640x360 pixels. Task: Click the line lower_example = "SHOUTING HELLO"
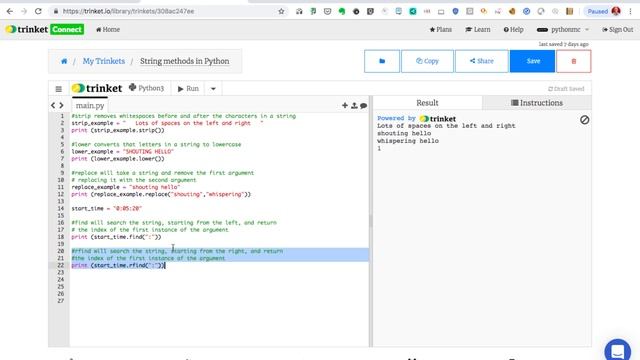122,151
